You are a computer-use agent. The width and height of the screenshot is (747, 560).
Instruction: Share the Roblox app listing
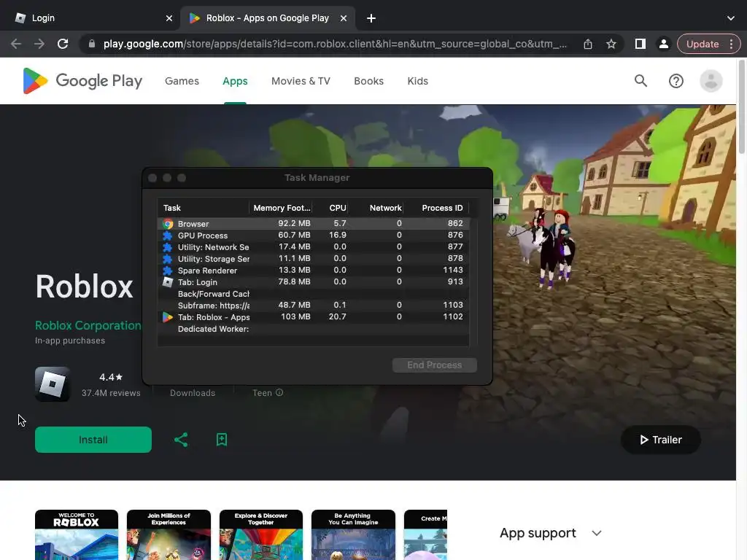[x=181, y=440]
